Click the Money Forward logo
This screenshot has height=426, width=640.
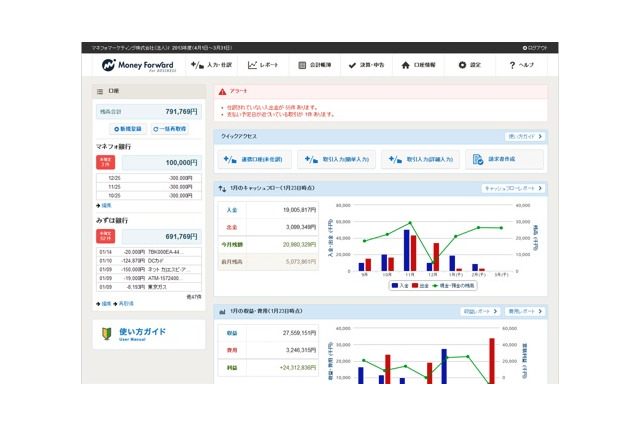(x=139, y=65)
